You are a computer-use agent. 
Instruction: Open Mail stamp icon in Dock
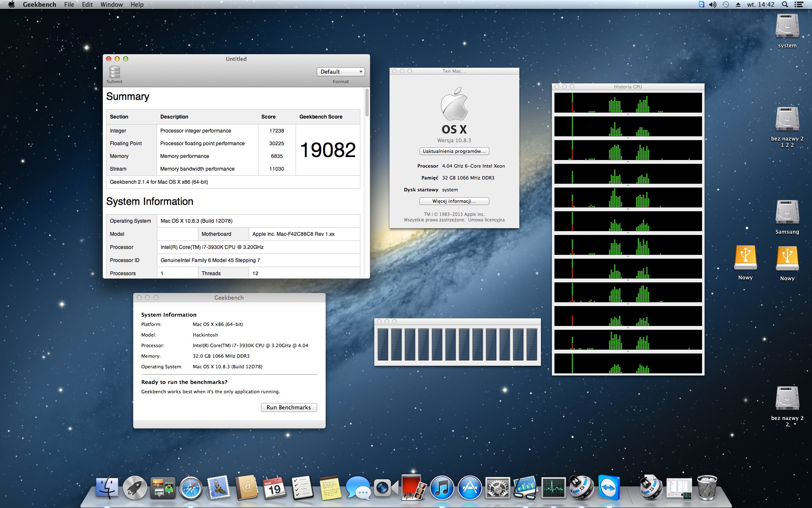219,488
